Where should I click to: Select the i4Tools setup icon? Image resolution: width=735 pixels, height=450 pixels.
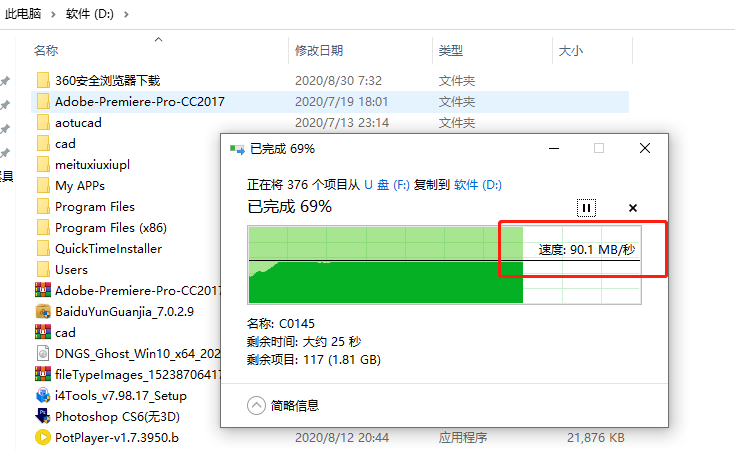43,395
